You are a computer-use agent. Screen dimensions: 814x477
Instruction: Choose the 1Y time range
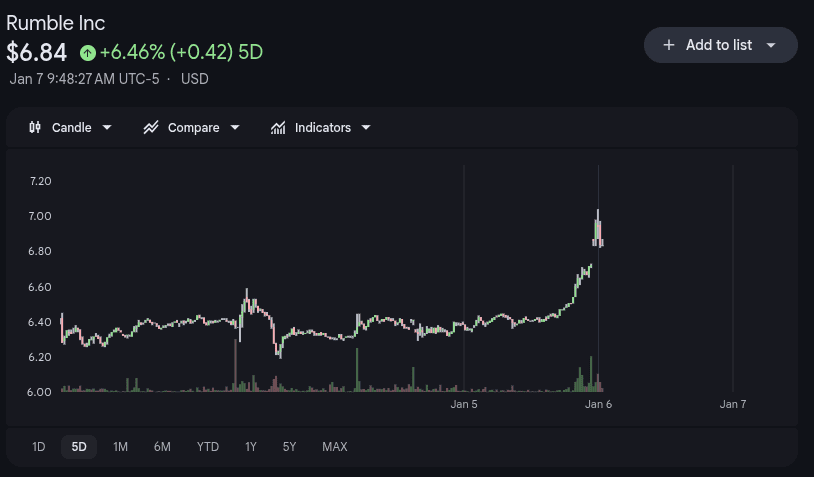[x=251, y=447]
